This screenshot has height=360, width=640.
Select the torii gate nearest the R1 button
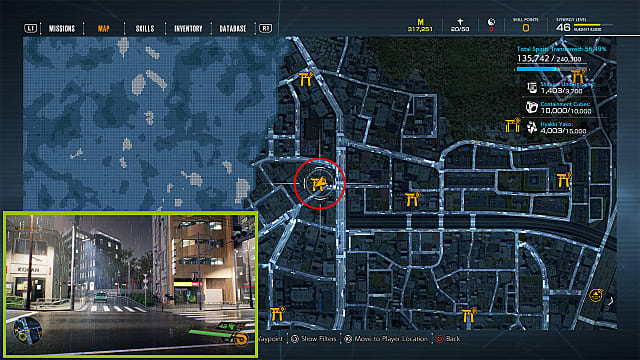coord(305,79)
